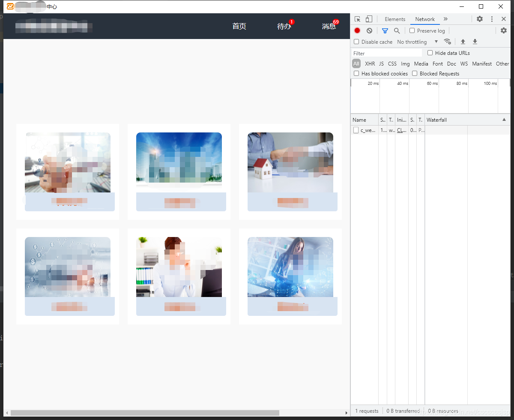
Task: Filter requests by Other
Action: 502,64
